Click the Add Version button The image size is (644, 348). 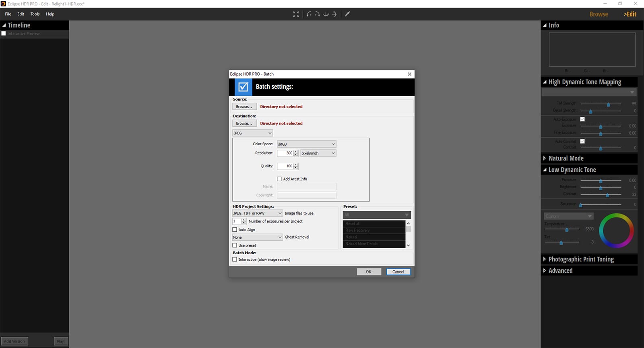click(14, 341)
